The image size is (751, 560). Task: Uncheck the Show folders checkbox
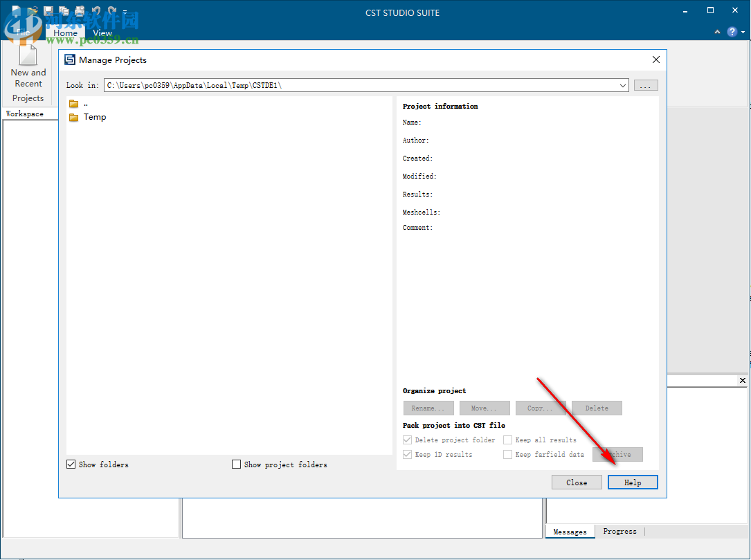[x=71, y=464]
